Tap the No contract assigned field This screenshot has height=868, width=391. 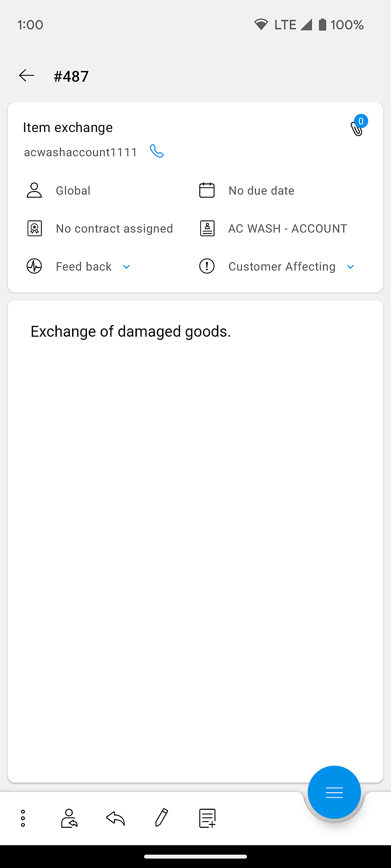pos(114,229)
